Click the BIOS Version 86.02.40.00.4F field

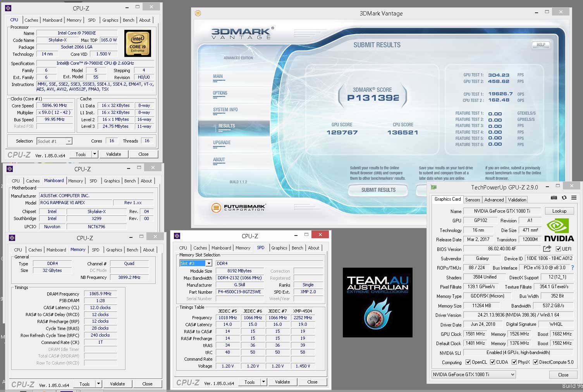502,249
